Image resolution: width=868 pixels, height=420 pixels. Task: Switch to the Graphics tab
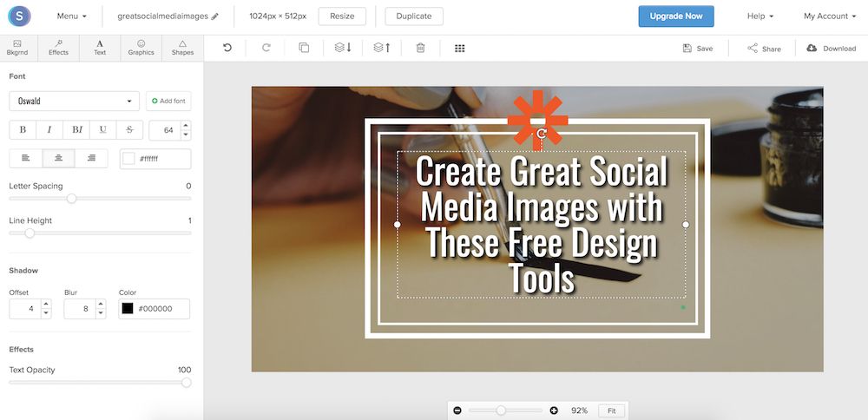[x=141, y=48]
